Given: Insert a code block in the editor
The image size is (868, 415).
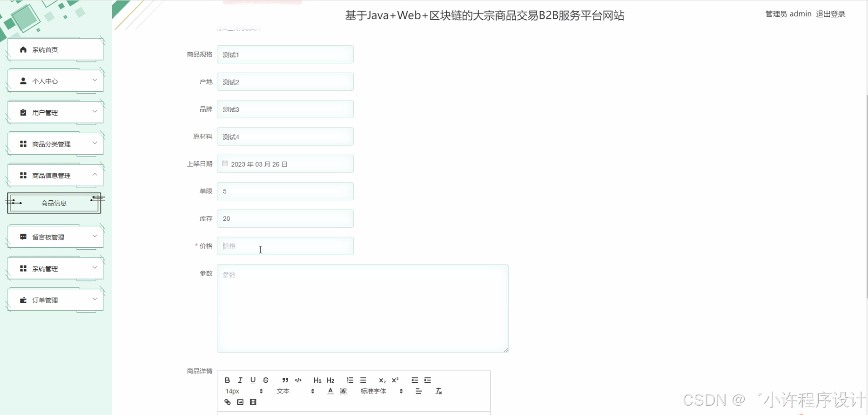Looking at the screenshot, I should click(298, 380).
